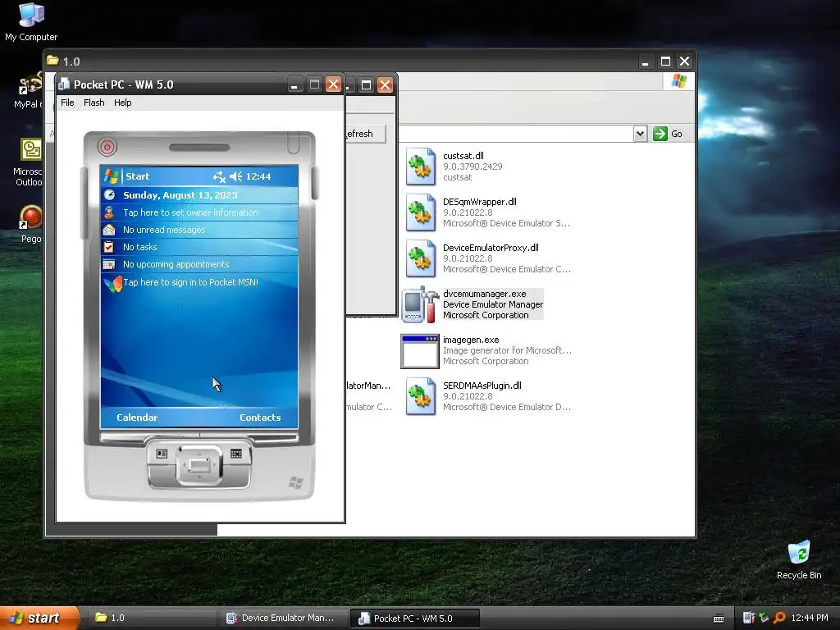This screenshot has width=840, height=630.
Task: Tap the calendar appointments icon
Action: (x=109, y=264)
